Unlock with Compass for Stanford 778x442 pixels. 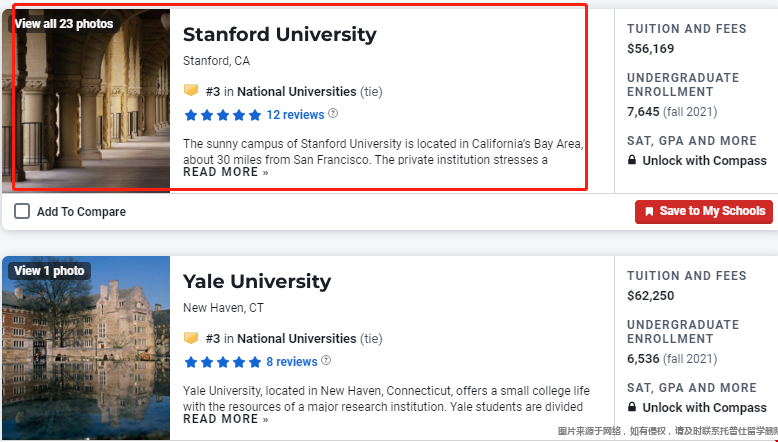[x=704, y=160]
